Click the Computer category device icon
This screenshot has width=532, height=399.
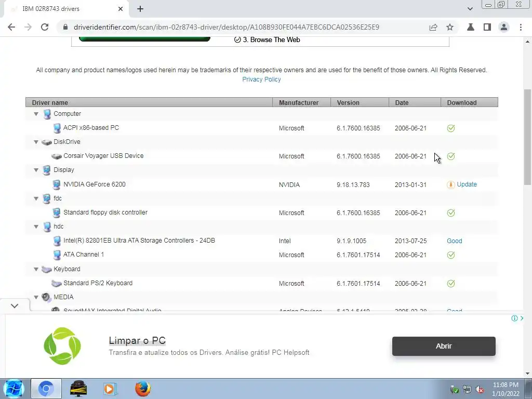point(47,114)
